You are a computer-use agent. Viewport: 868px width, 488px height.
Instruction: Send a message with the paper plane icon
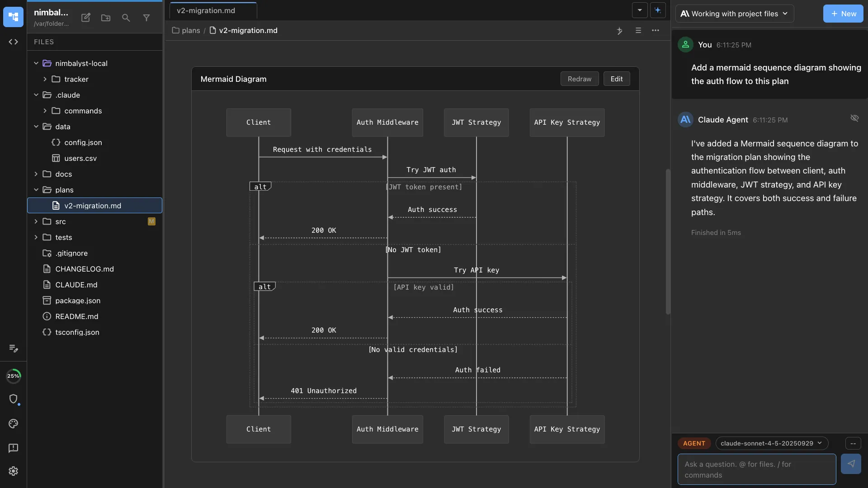tap(851, 464)
